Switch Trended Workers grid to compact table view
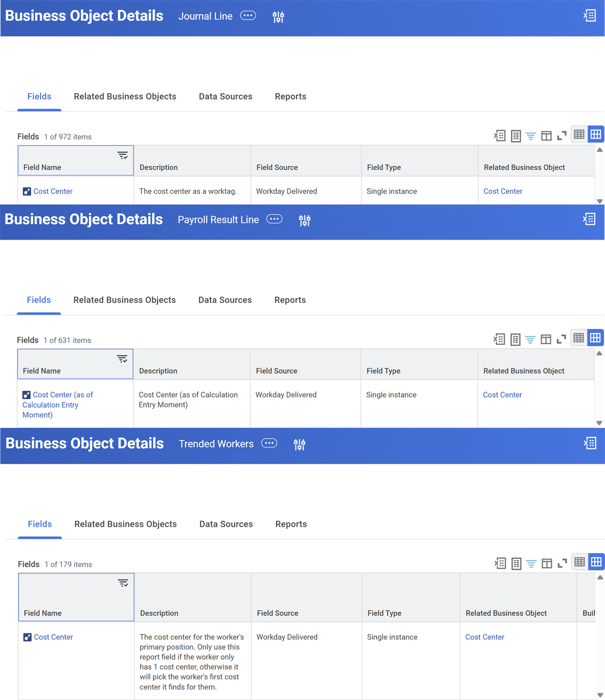 [x=580, y=562]
